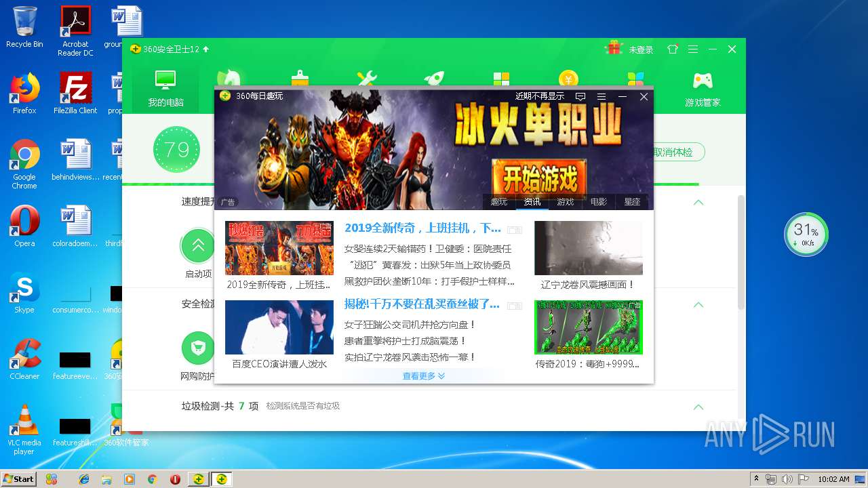This screenshot has height=488, width=868.
Task: Expand 查看更多 at popup bottom
Action: pyautogui.click(x=424, y=375)
